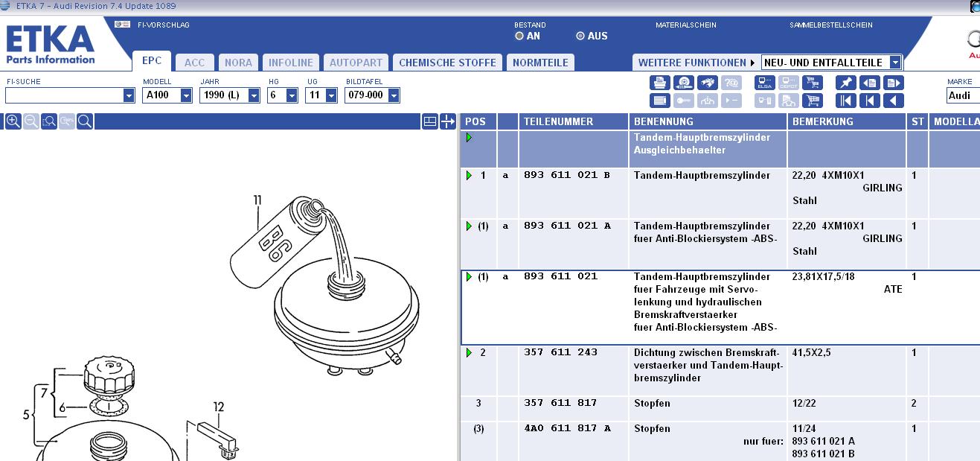Screen dimensions: 980x461
Task: Click the binoculars search icon
Action: click(708, 83)
